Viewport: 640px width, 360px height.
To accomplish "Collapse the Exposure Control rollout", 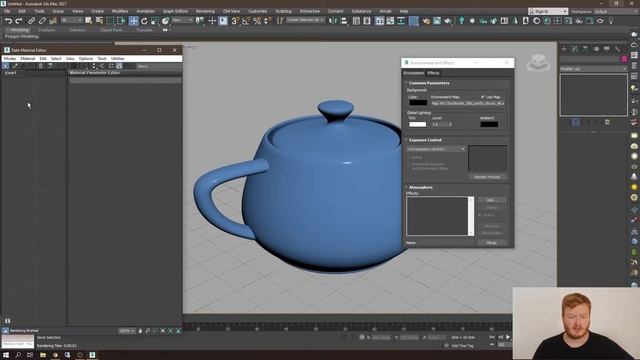I will click(x=424, y=140).
